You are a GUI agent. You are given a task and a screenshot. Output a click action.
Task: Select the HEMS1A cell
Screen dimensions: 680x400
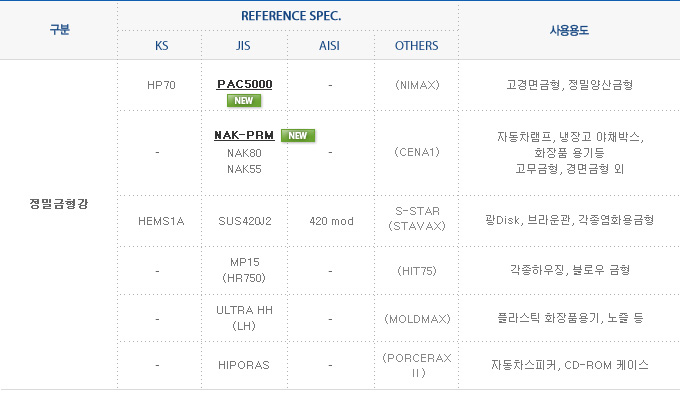point(161,221)
